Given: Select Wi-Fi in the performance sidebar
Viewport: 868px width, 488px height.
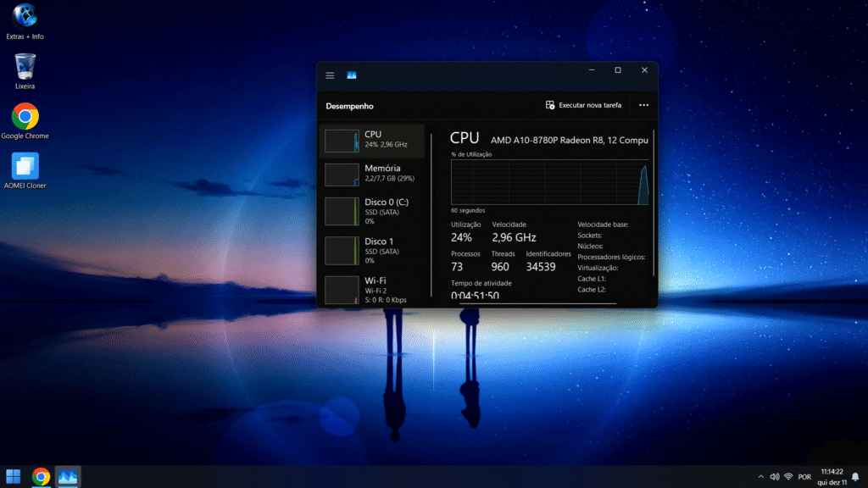Looking at the screenshot, I should tap(372, 288).
